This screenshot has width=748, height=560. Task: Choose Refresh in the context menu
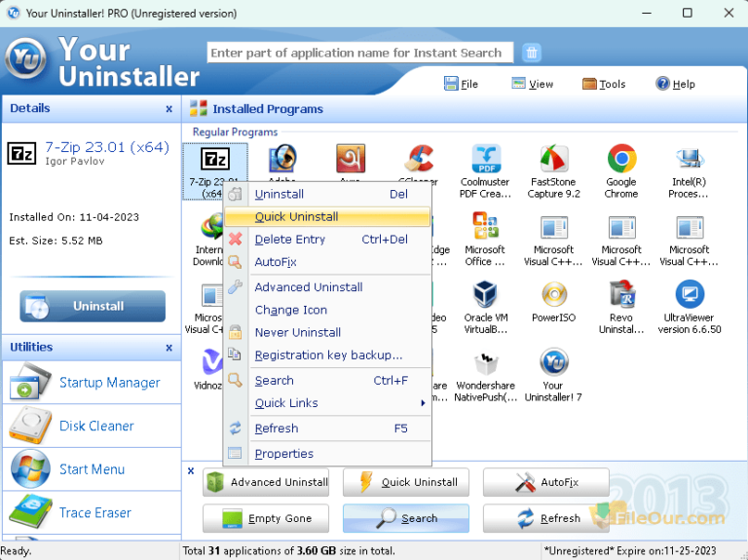[327, 429]
